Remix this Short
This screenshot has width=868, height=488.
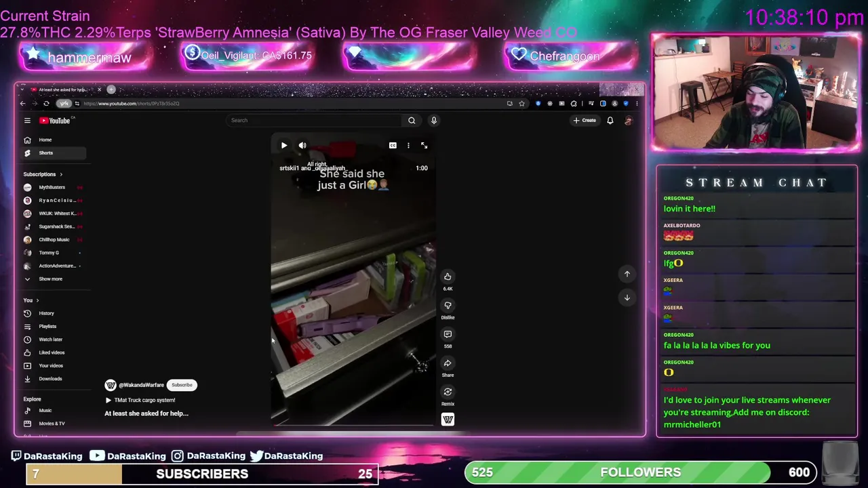[448, 392]
